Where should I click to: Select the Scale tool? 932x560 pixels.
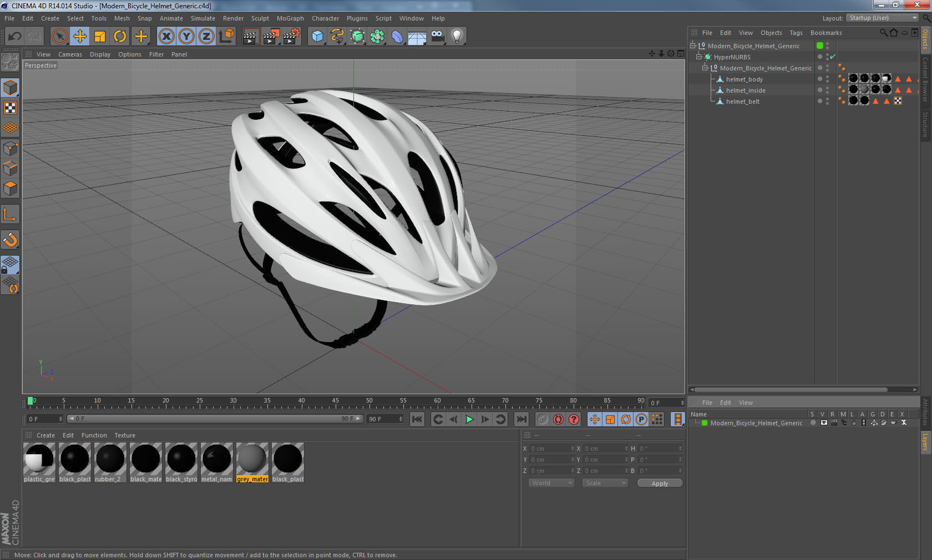[x=100, y=37]
